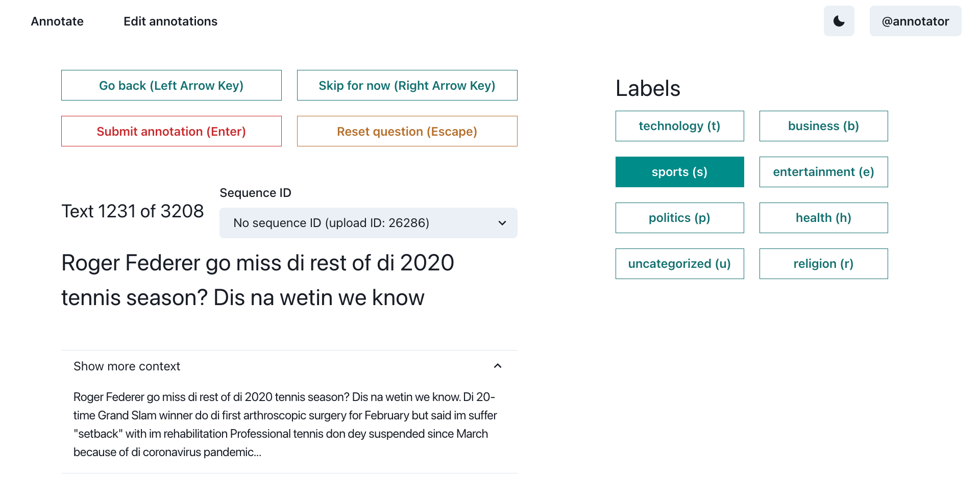Mark text as uncategorized (u)
Image resolution: width=980 pixels, height=501 pixels.
tap(679, 264)
